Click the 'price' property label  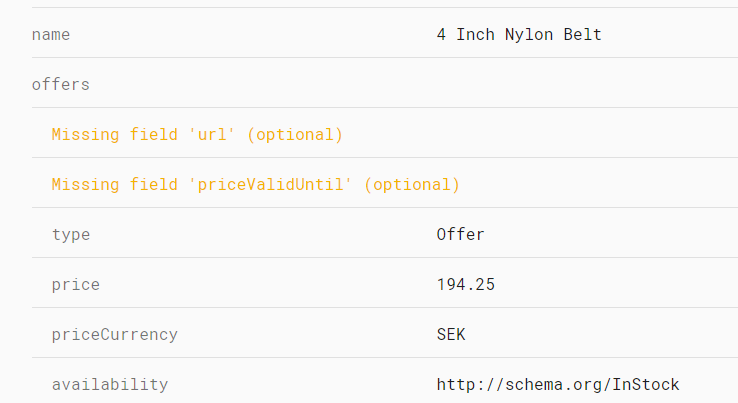point(76,285)
